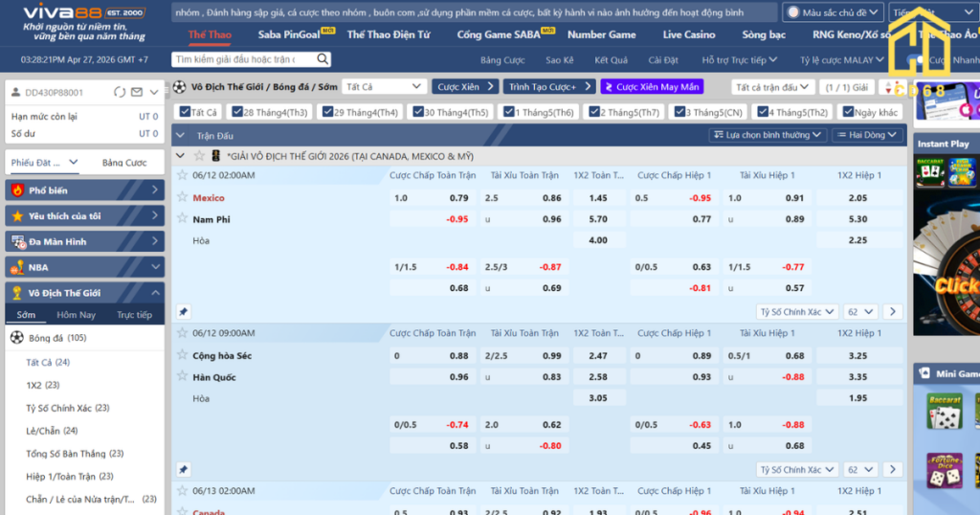Expand the Phổ biến sidebar section
This screenshot has height=515, width=980.
tap(84, 190)
